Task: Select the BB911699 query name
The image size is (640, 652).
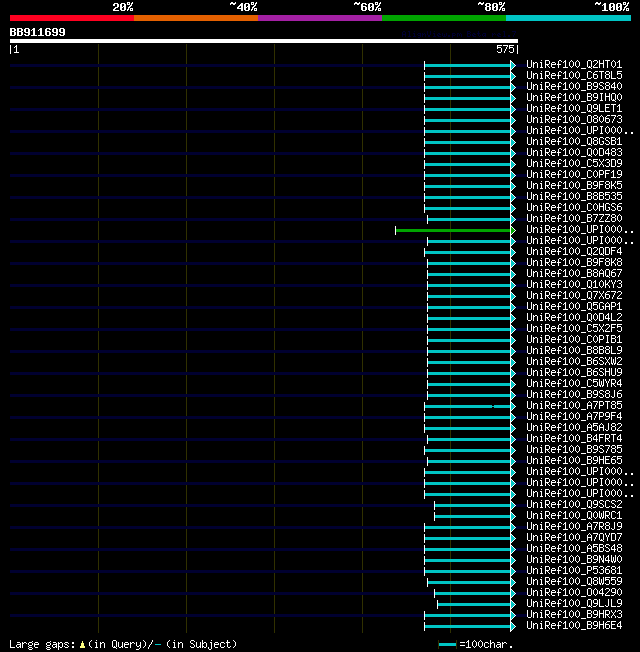Action: [37, 32]
